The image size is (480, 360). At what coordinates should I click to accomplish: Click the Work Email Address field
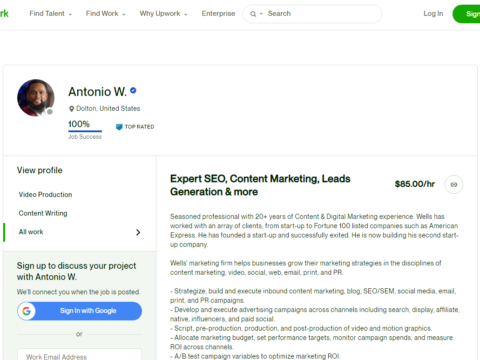click(x=80, y=355)
